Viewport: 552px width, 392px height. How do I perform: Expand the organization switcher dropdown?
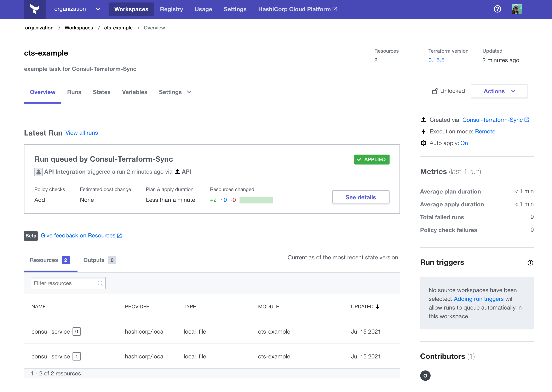77,9
